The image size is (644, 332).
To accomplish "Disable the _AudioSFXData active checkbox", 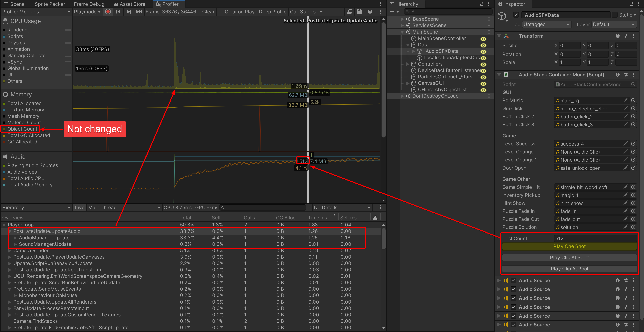I will (x=516, y=15).
